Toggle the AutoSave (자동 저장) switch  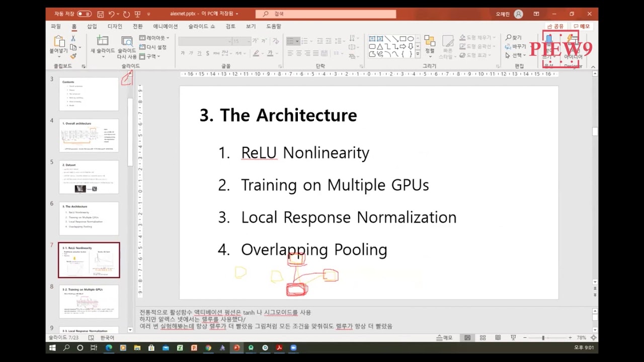[x=84, y=14]
